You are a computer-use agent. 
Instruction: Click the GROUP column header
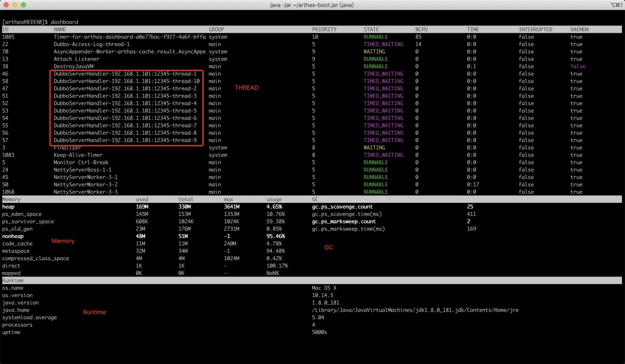[x=216, y=29]
